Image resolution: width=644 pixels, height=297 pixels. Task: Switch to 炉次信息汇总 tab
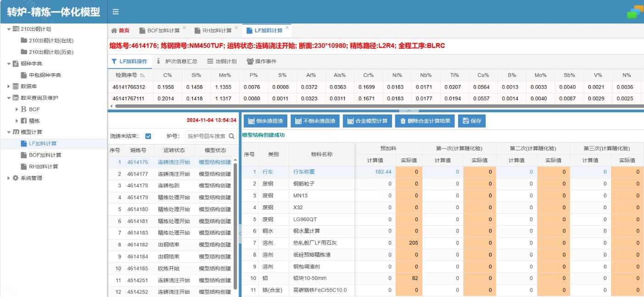177,61
